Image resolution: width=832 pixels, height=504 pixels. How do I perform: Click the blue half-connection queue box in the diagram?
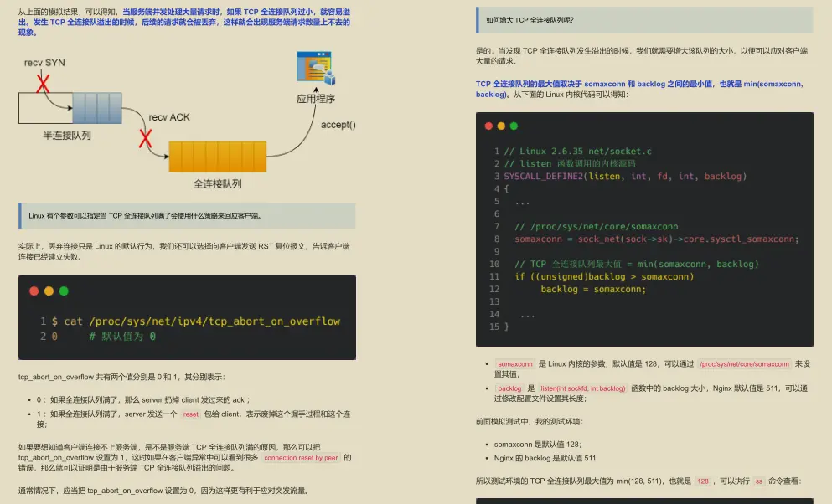97,108
